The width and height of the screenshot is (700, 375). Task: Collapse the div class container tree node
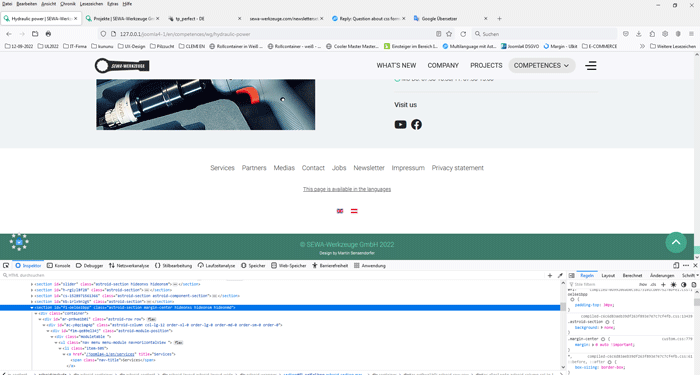pos(36,313)
